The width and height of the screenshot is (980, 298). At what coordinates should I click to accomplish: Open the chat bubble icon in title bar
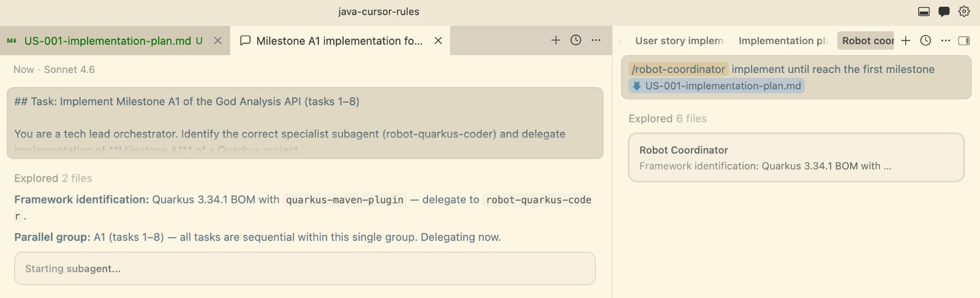click(944, 12)
